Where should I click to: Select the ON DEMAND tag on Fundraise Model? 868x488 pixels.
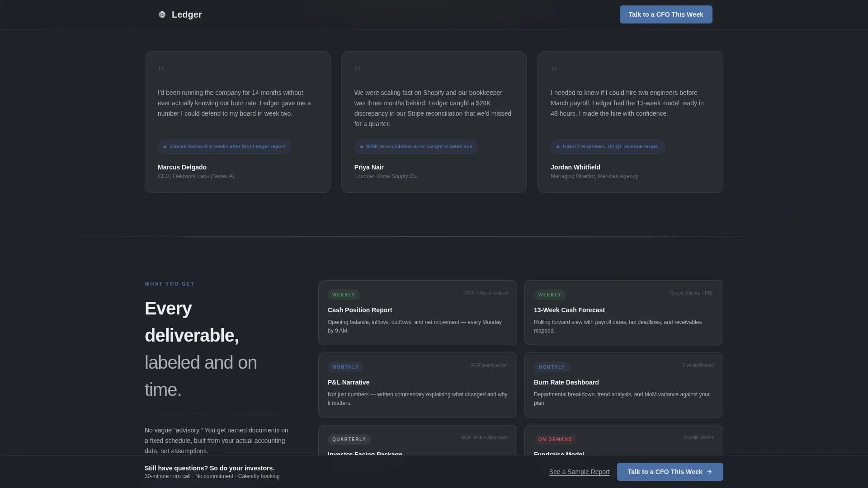(x=556, y=439)
